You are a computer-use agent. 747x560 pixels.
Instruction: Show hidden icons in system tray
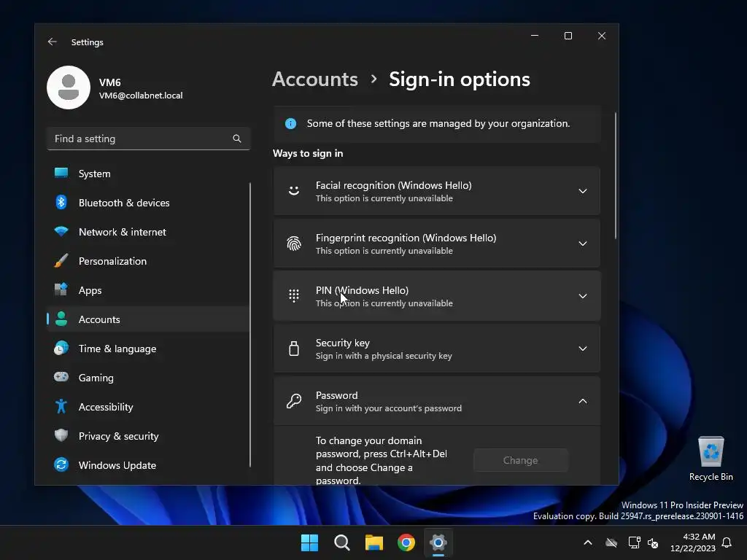click(x=588, y=542)
